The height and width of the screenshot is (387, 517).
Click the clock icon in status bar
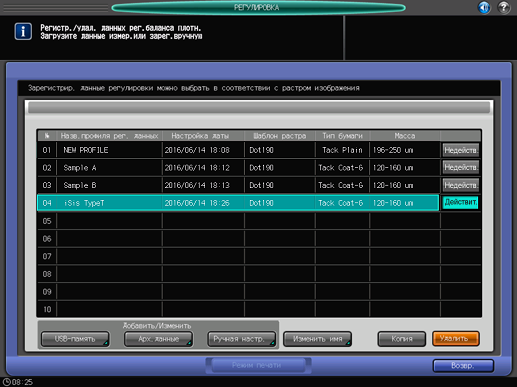[x=6, y=382]
